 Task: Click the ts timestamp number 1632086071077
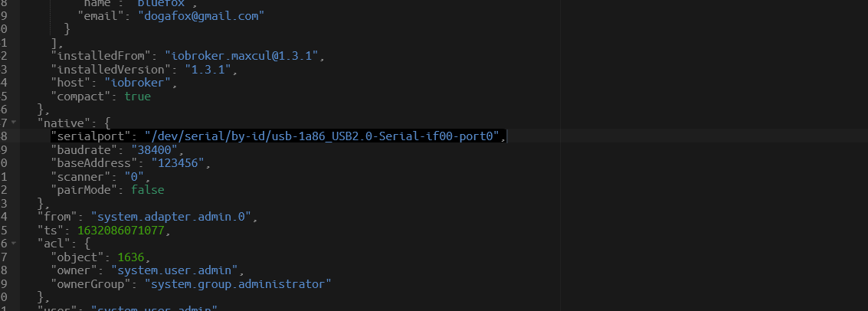pos(121,231)
